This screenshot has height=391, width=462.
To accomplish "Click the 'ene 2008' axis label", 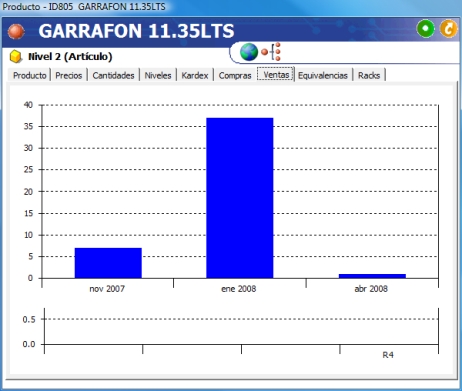I will tap(239, 289).
